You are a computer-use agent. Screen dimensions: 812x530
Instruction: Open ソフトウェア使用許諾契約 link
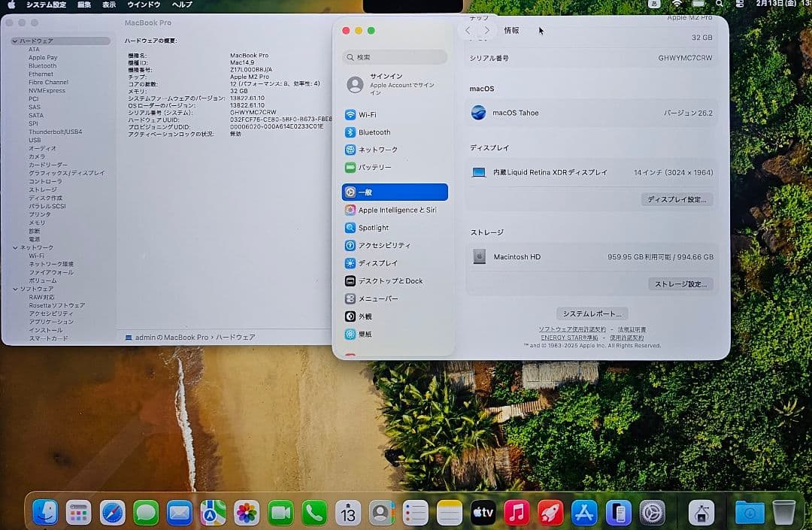[571, 329]
